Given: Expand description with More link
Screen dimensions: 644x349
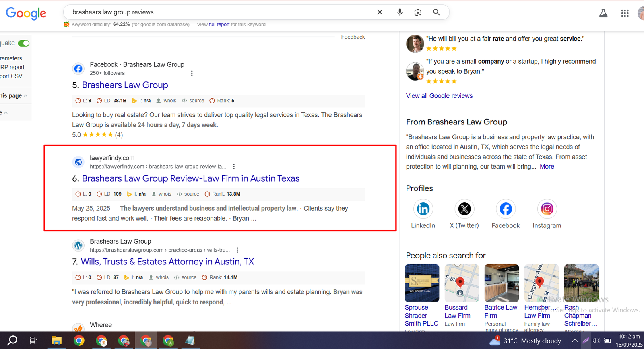Looking at the screenshot, I should (547, 167).
